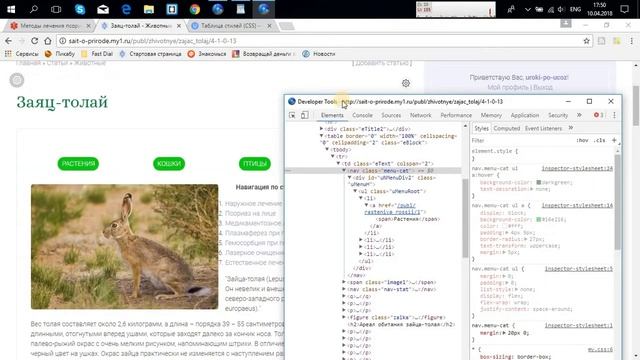The width and height of the screenshot is (640, 360).
Task: Show more DevTools panel tabs
Action: [x=579, y=116]
